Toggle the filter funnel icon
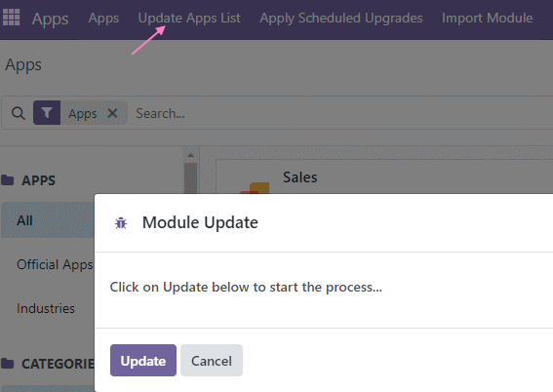The height and width of the screenshot is (392, 553). click(x=47, y=113)
